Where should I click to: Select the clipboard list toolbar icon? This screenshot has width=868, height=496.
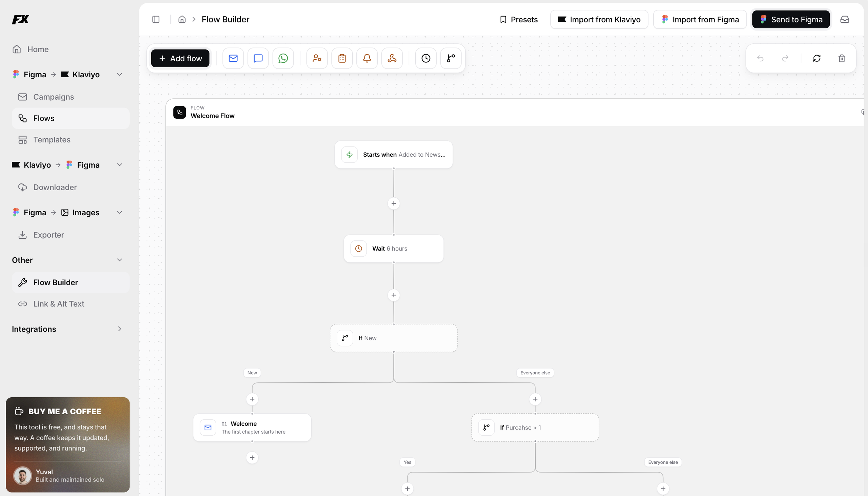[342, 58]
